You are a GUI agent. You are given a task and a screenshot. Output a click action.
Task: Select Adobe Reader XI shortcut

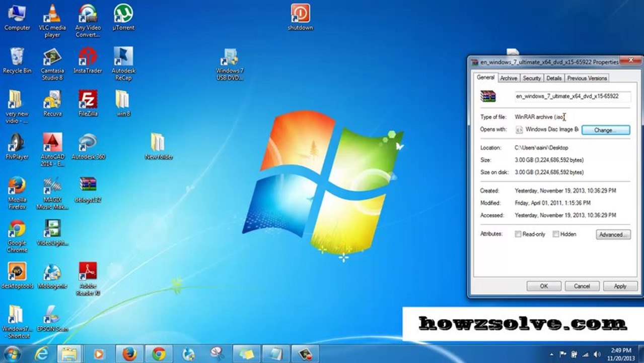click(88, 279)
